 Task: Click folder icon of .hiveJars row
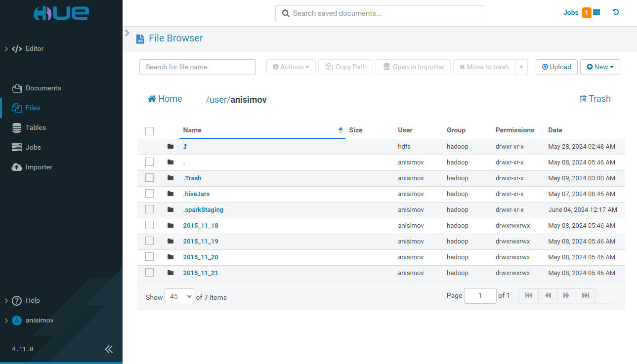coord(170,194)
